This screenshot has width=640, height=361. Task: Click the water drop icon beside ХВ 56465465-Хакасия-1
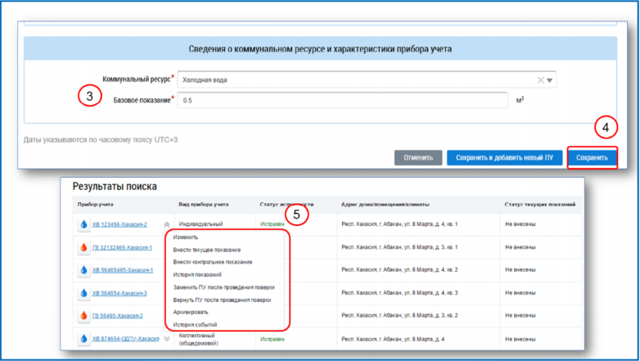(84, 270)
